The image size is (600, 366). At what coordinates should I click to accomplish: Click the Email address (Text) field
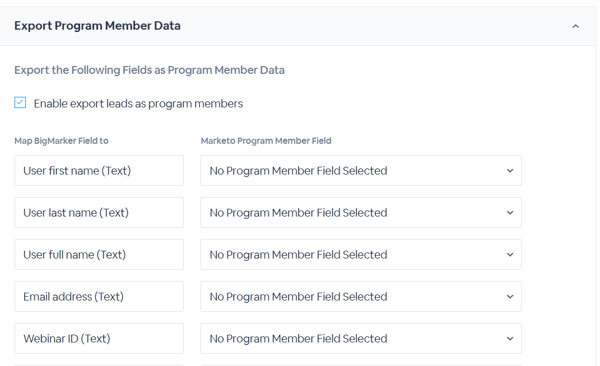[x=99, y=296]
